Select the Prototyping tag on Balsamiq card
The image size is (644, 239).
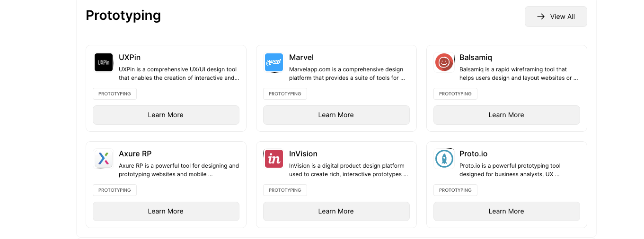click(x=455, y=94)
